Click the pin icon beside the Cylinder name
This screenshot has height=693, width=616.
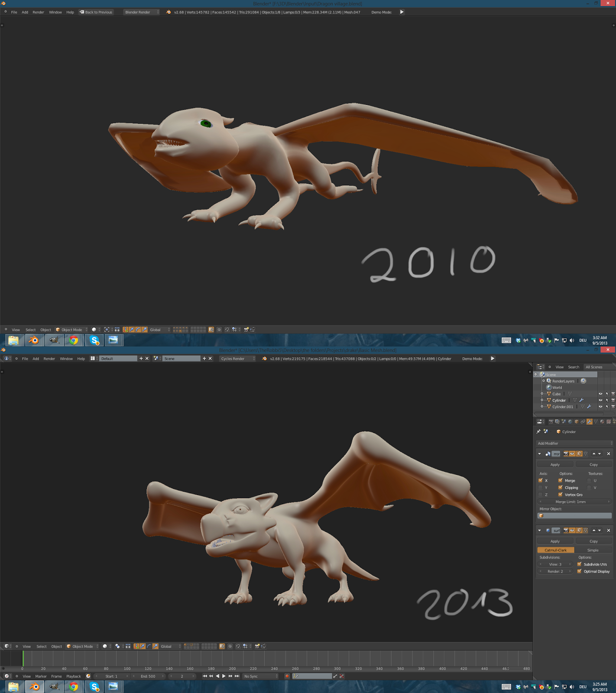tap(538, 431)
